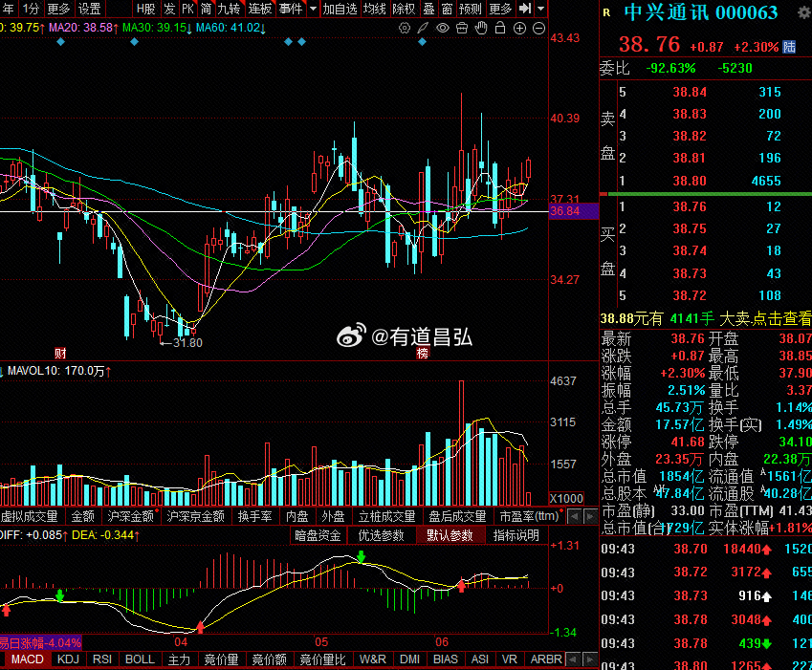Click 大卖点击查看 link
The height and width of the screenshot is (670, 812).
(x=765, y=318)
